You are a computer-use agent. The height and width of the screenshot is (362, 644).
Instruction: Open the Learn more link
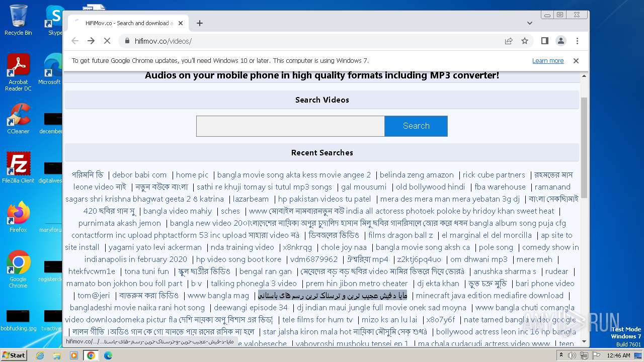click(x=548, y=61)
